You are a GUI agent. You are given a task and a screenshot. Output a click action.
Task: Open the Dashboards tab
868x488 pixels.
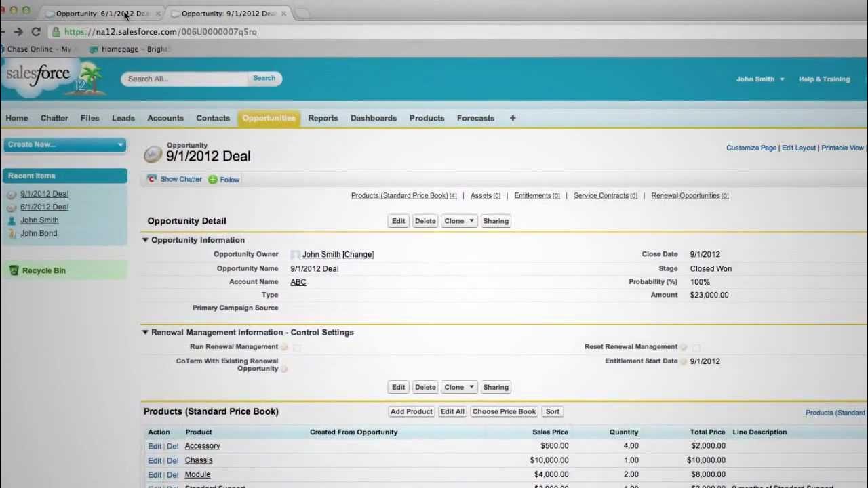374,118
